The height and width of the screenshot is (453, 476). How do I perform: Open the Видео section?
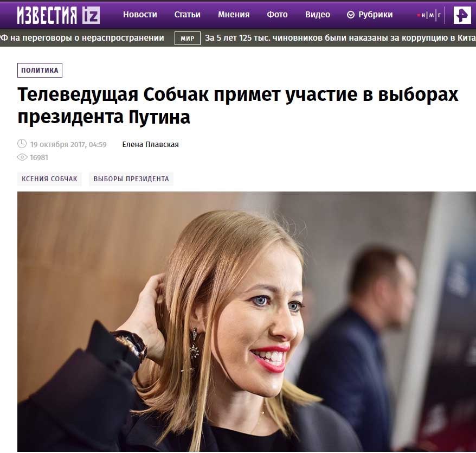pos(318,15)
